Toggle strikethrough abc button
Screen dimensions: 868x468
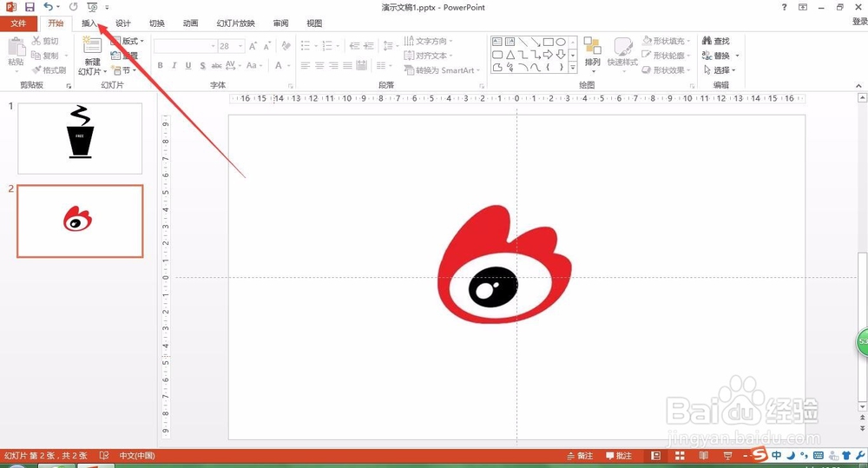pyautogui.click(x=216, y=65)
